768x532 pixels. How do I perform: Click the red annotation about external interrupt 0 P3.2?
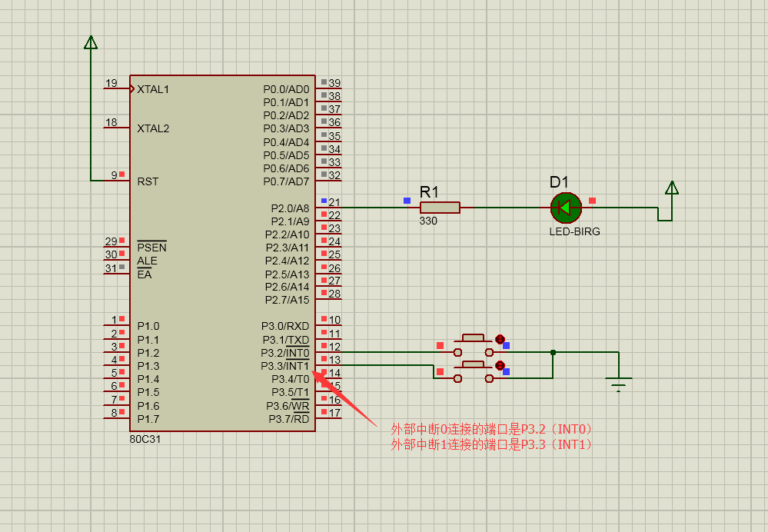pyautogui.click(x=492, y=429)
